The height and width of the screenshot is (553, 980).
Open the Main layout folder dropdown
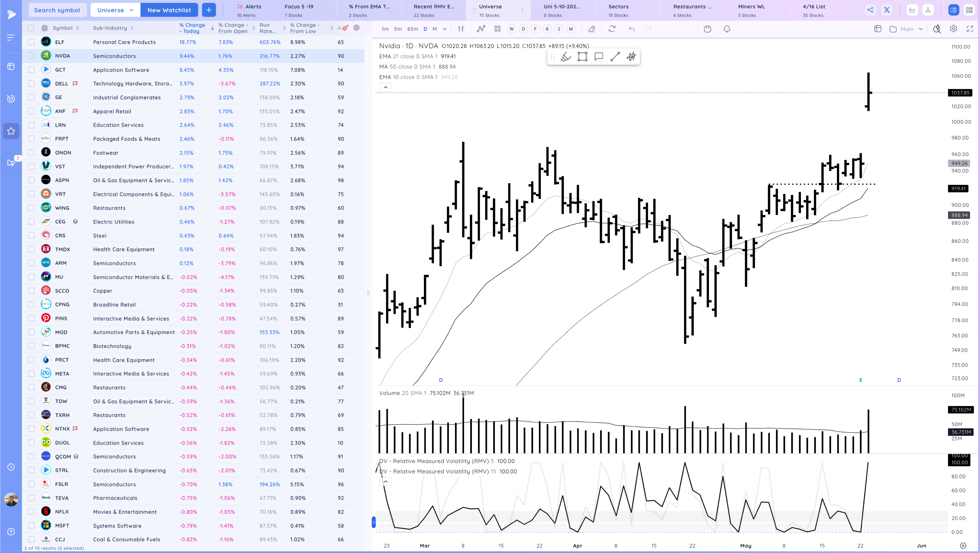point(906,29)
